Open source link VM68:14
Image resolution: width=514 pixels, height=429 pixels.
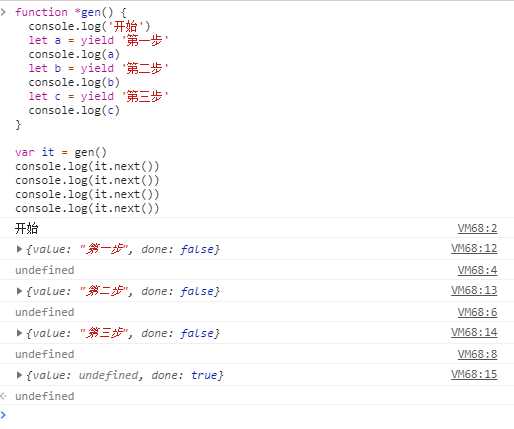[474, 332]
